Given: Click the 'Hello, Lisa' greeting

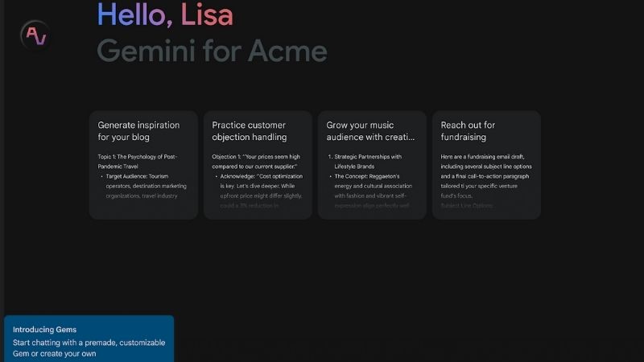Looking at the screenshot, I should click(165, 15).
